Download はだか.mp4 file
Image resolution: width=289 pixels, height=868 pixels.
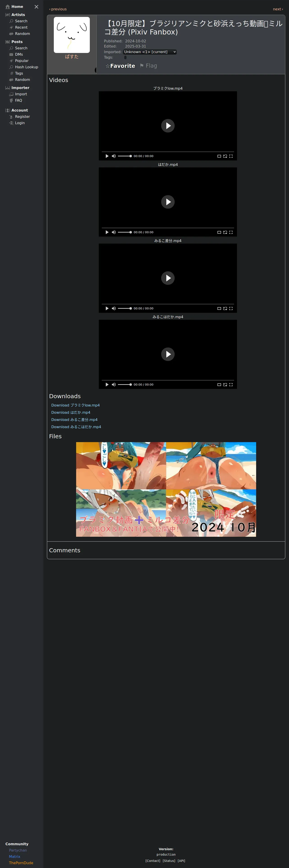coord(71,412)
